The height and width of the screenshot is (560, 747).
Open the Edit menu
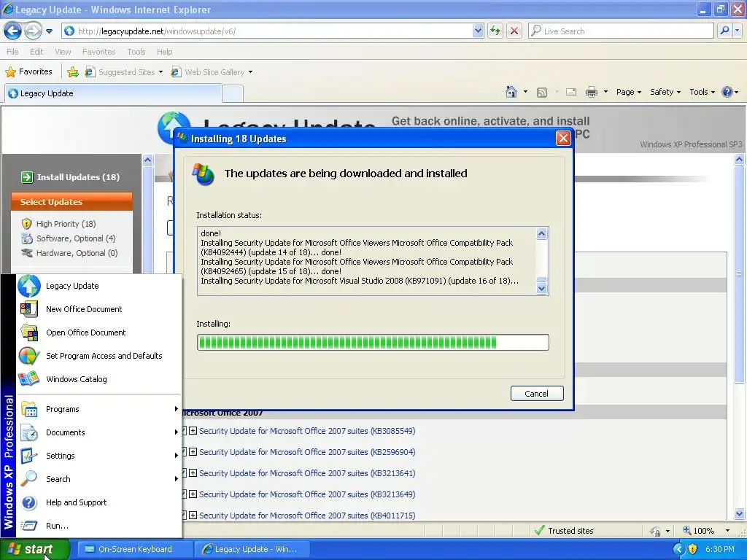click(x=36, y=52)
